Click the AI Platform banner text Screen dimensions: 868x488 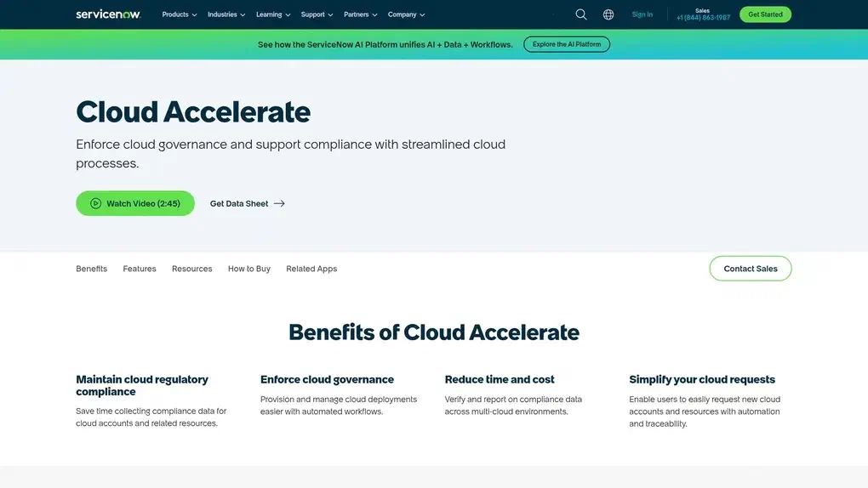coord(385,44)
